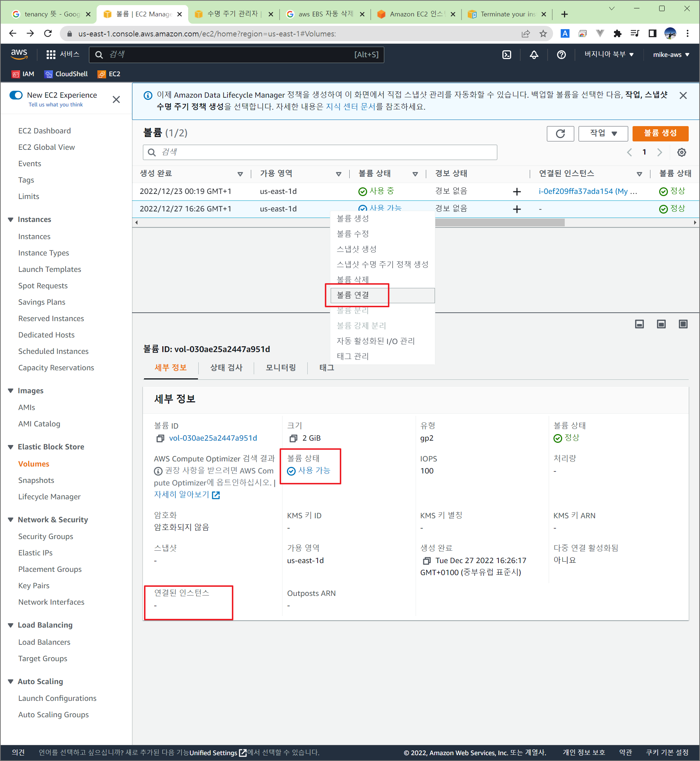
Task: Open the vol-030ae25a2447a951d volume link
Action: pyautogui.click(x=213, y=438)
